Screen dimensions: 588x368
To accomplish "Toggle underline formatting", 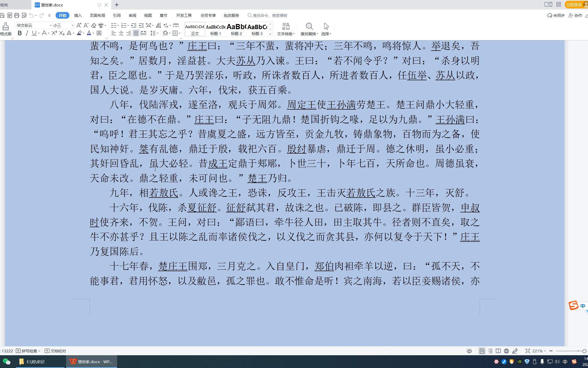I will pyautogui.click(x=34, y=33).
